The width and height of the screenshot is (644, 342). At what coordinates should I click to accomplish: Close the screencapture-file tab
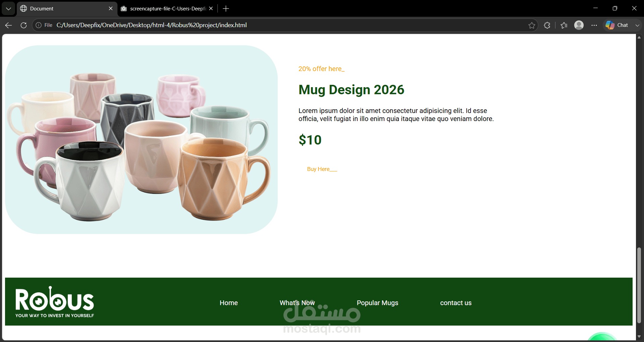coord(211,8)
